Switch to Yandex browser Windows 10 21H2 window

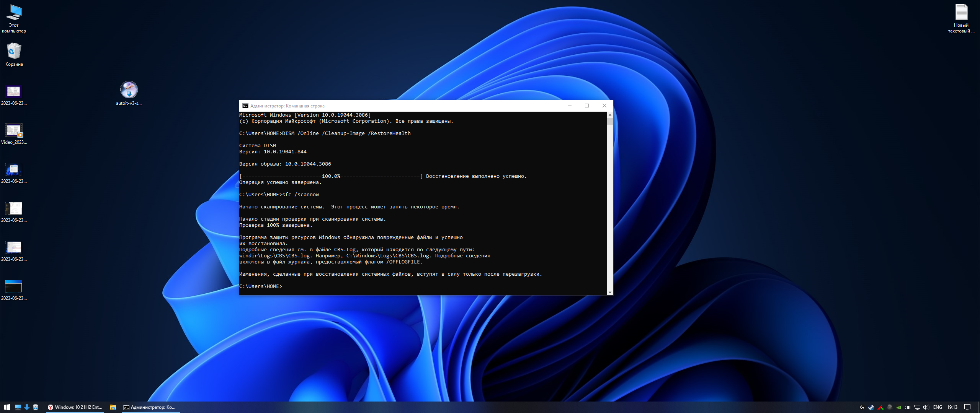click(x=75, y=407)
